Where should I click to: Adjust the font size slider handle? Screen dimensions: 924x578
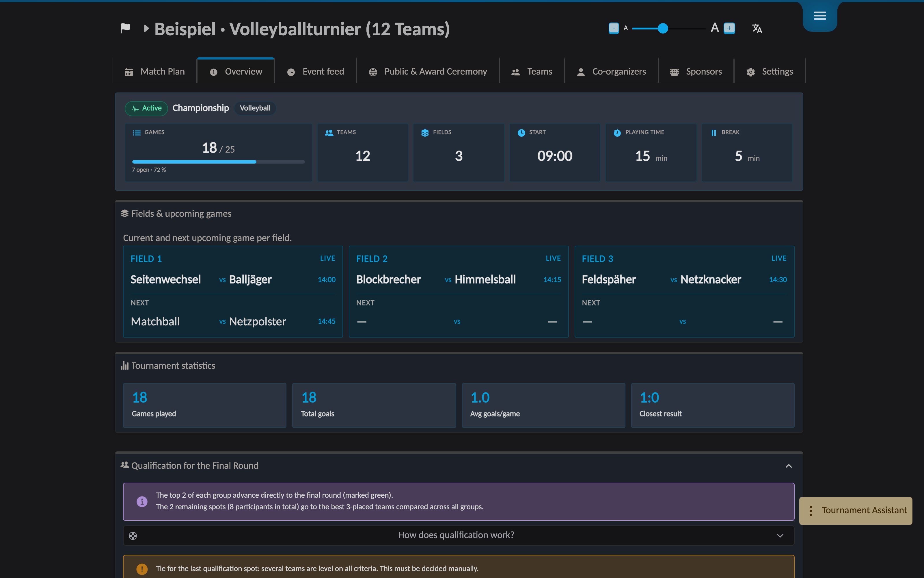pos(663,28)
